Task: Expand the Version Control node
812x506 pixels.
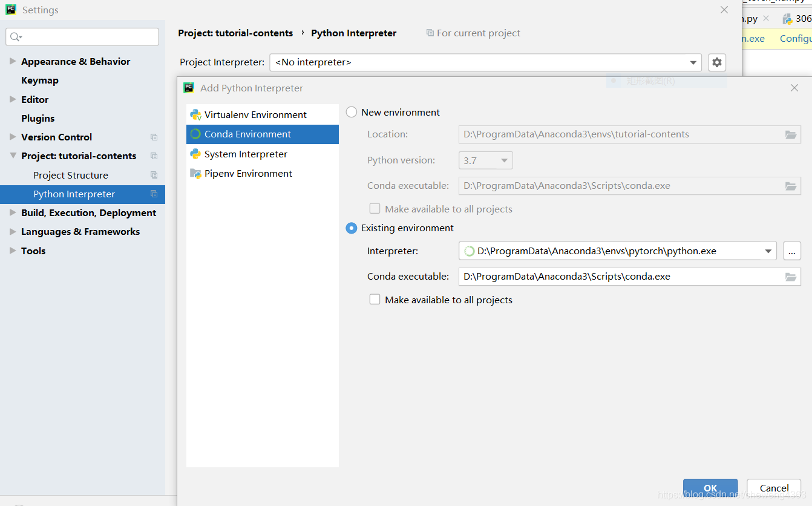Action: click(x=13, y=137)
